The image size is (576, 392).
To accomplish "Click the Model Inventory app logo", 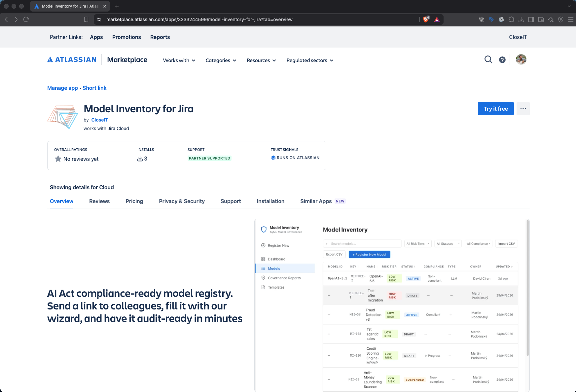I will coord(63,117).
